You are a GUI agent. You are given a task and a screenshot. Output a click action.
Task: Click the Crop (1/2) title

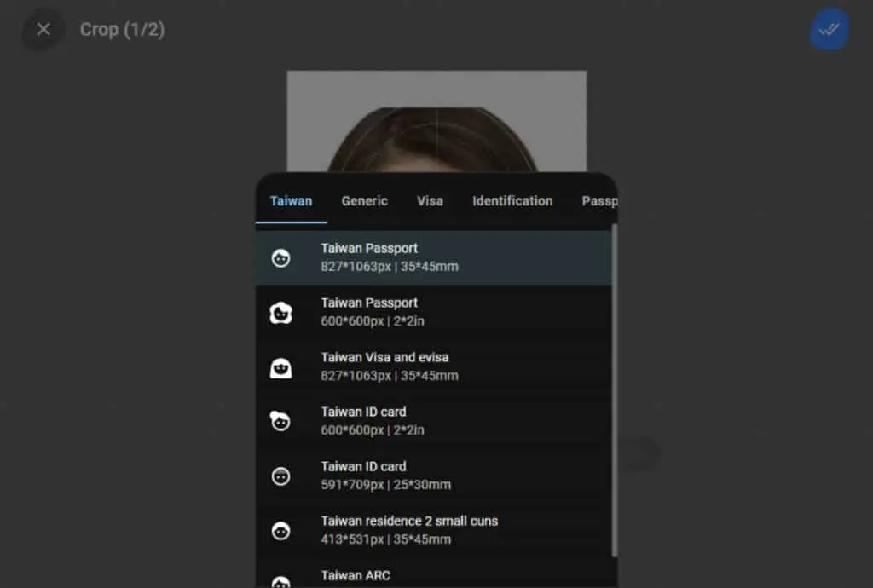coord(122,30)
